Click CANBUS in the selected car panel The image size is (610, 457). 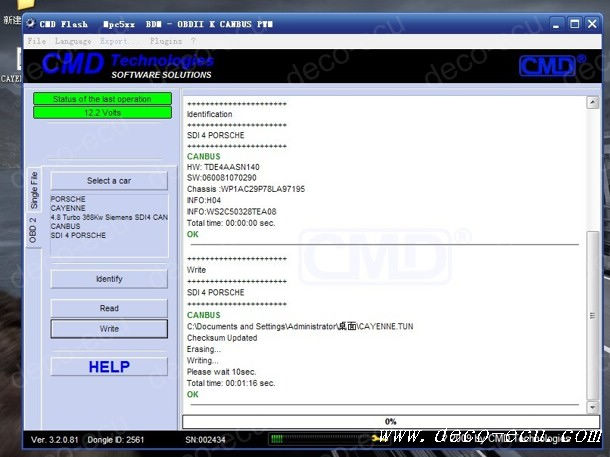(x=65, y=226)
